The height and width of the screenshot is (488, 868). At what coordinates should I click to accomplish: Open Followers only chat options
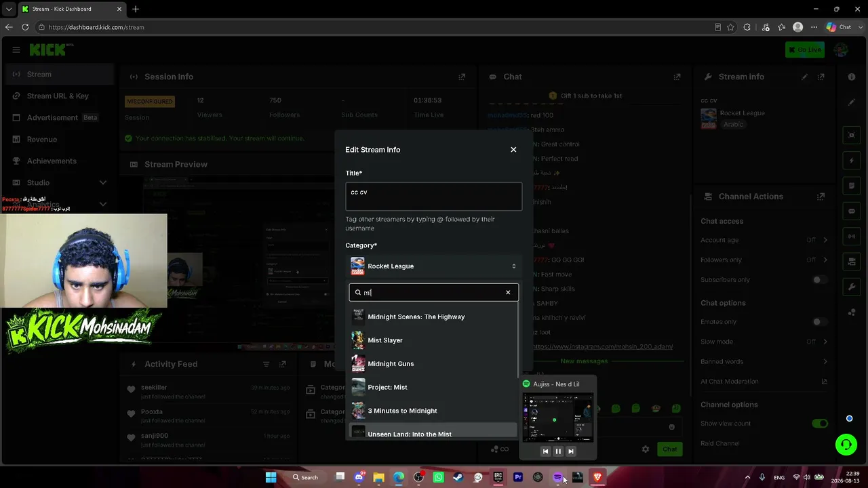click(x=764, y=260)
